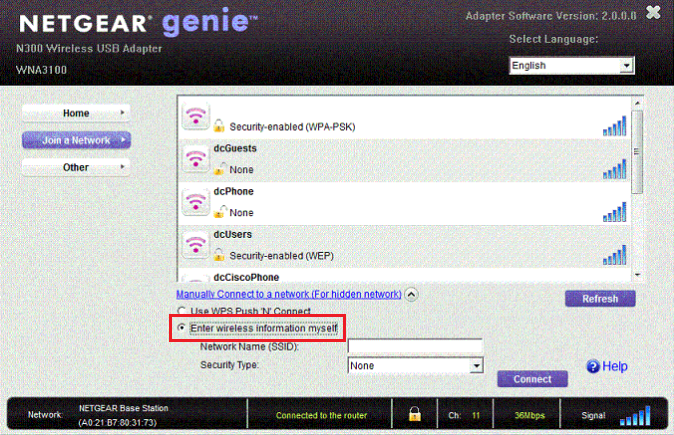
Task: Open the Security Type dropdown
Action: pyautogui.click(x=476, y=366)
